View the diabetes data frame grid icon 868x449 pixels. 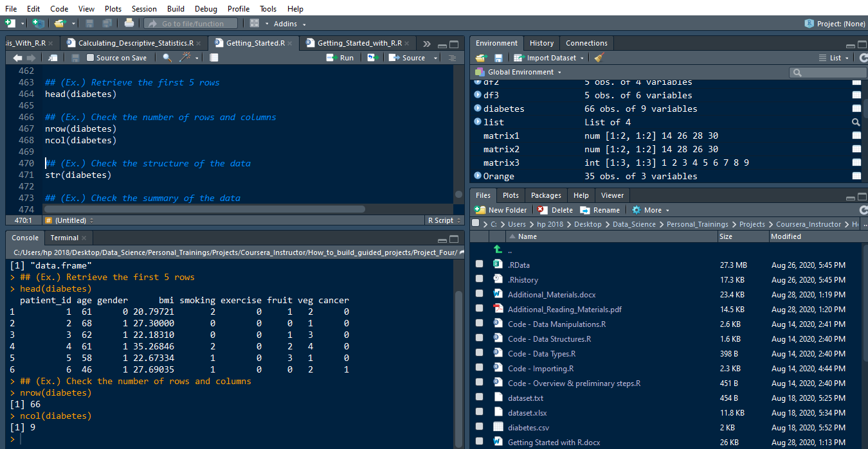click(x=856, y=109)
